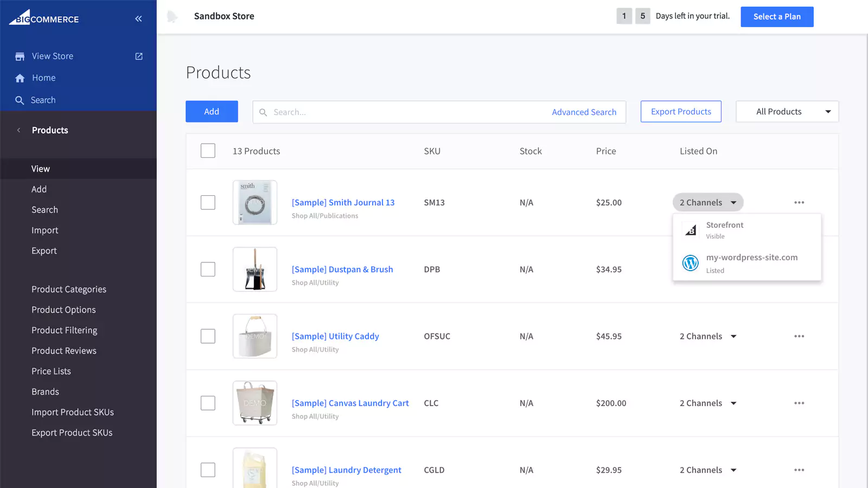Image resolution: width=868 pixels, height=488 pixels.
Task: Open store in new tab icon
Action: point(139,56)
